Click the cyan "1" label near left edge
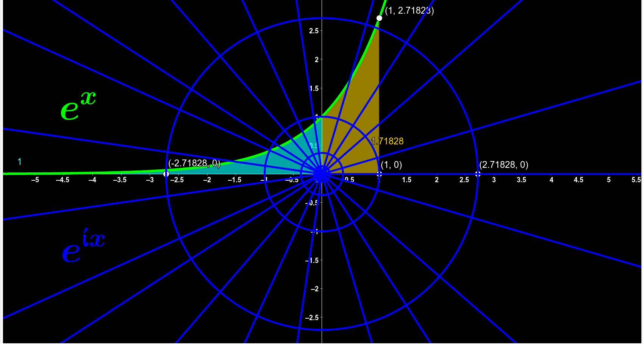 (19, 161)
